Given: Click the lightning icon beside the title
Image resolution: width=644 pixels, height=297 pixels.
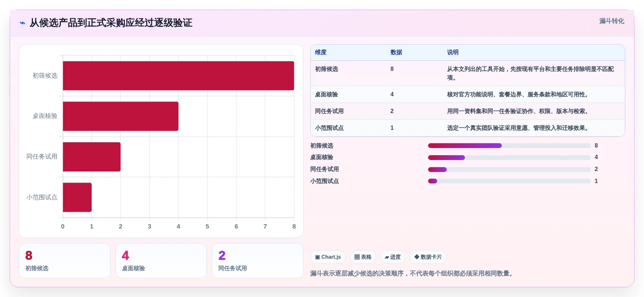Looking at the screenshot, I should coord(23,23).
